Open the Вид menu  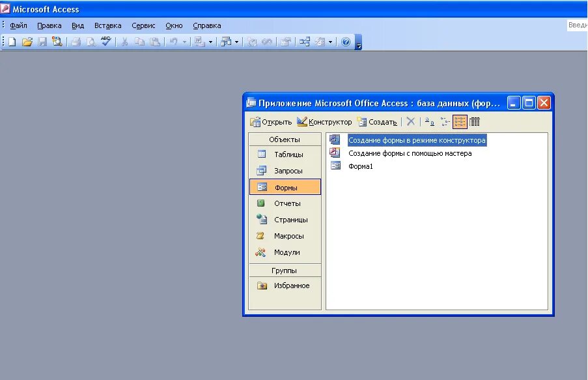point(77,25)
